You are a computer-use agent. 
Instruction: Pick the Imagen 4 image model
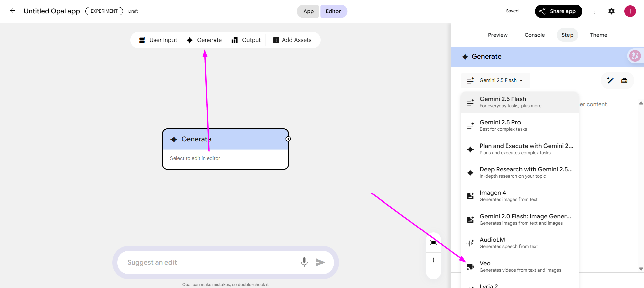520,196
